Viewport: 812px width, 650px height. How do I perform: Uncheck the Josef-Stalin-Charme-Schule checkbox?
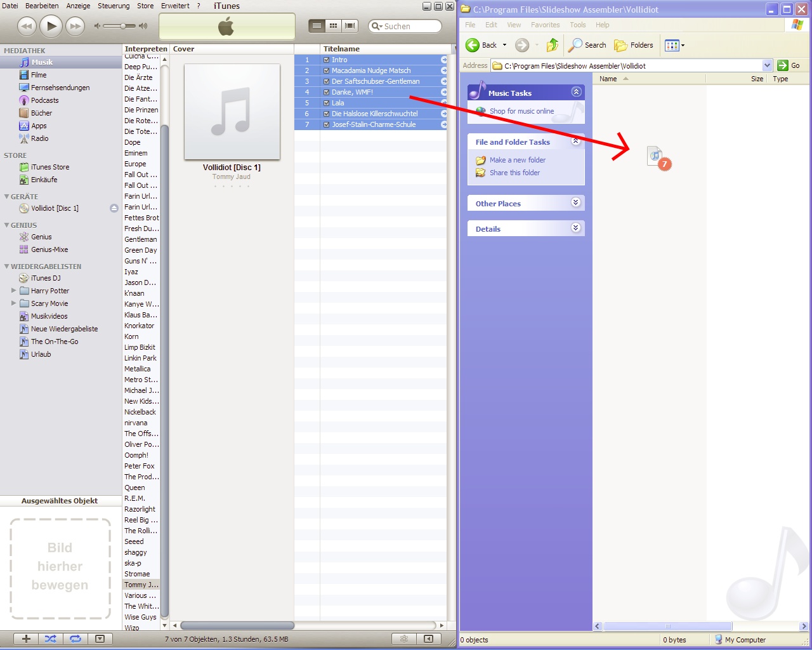pyautogui.click(x=327, y=125)
